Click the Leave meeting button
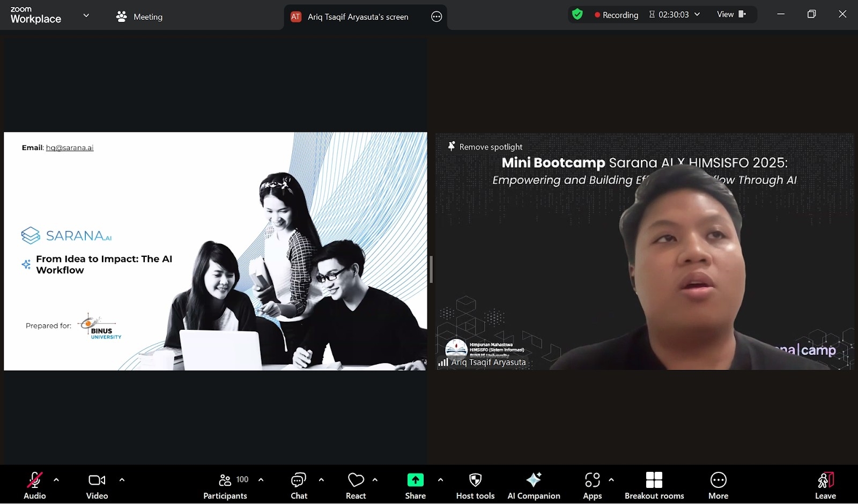The width and height of the screenshot is (858, 504). (x=826, y=486)
